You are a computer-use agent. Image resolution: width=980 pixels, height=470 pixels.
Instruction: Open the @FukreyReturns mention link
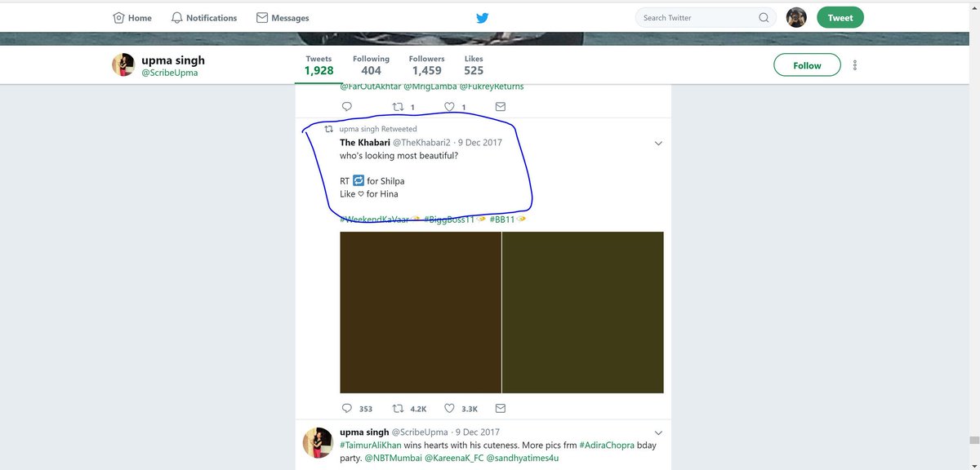(492, 86)
